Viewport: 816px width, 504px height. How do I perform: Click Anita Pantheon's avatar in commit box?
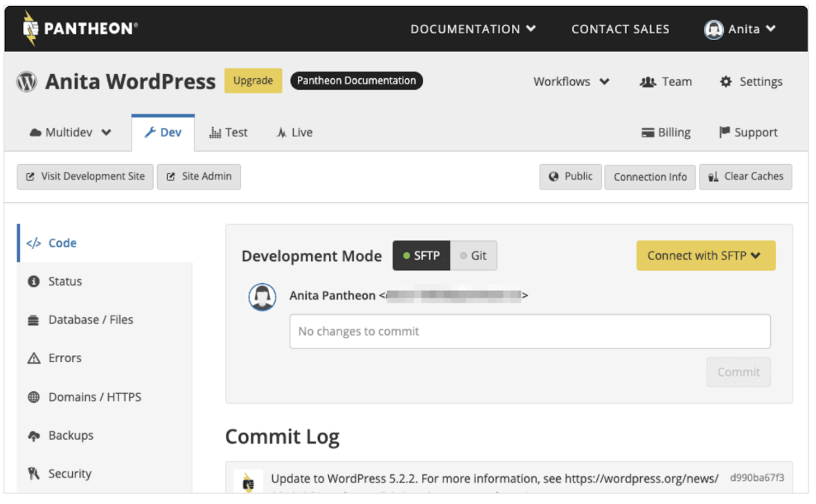(x=263, y=297)
